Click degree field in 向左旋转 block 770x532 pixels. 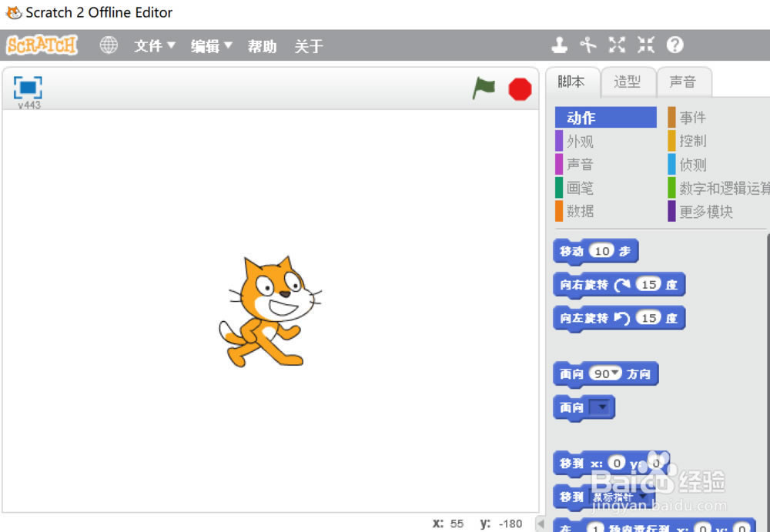pos(648,318)
